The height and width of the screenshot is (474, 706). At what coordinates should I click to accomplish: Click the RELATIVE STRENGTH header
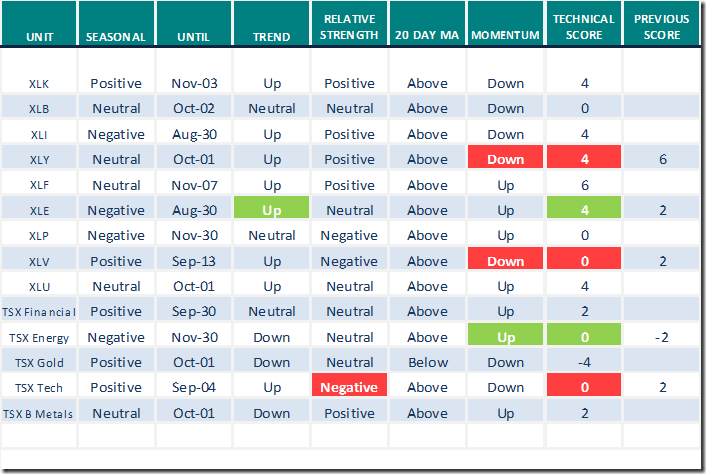click(350, 28)
